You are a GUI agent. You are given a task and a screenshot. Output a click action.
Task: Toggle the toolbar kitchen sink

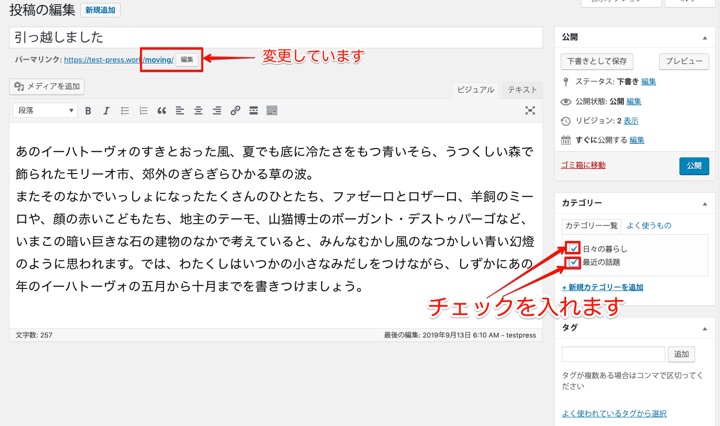coord(272,111)
